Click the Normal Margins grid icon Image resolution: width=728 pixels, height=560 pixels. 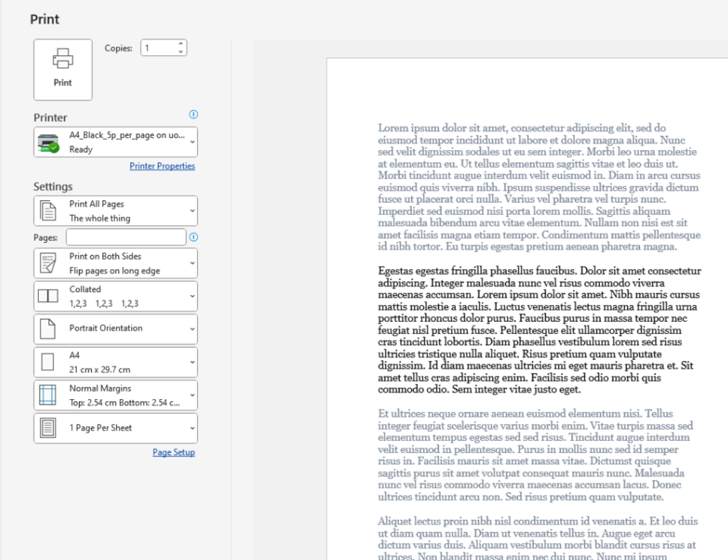click(47, 395)
